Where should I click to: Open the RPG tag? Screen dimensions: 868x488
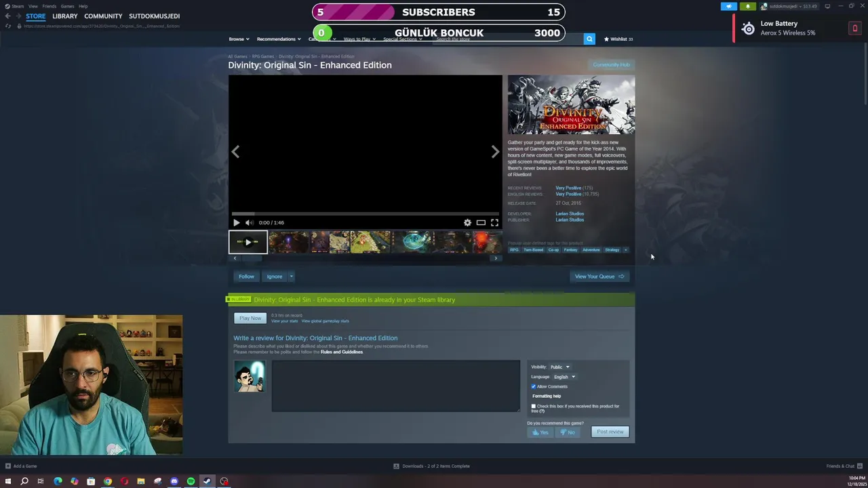tap(514, 249)
